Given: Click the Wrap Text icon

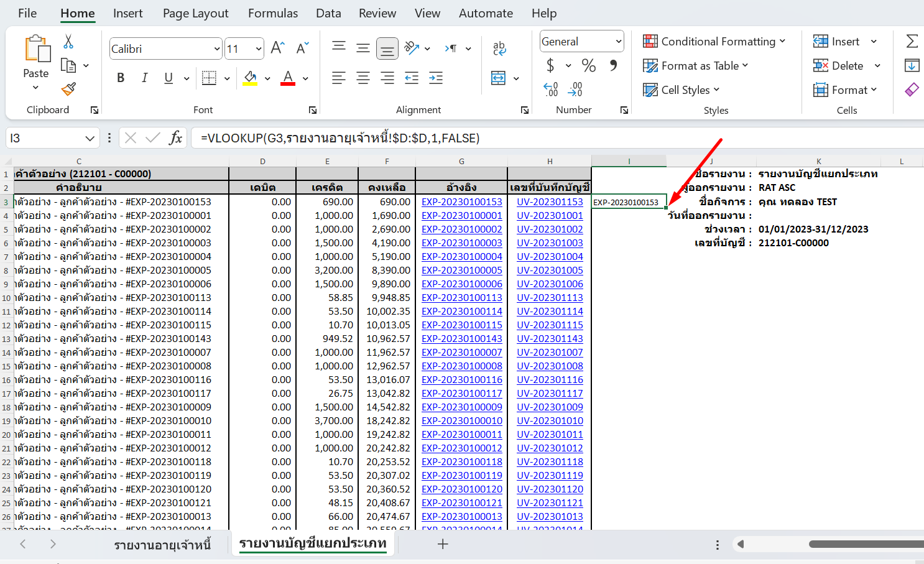Looking at the screenshot, I should click(499, 48).
